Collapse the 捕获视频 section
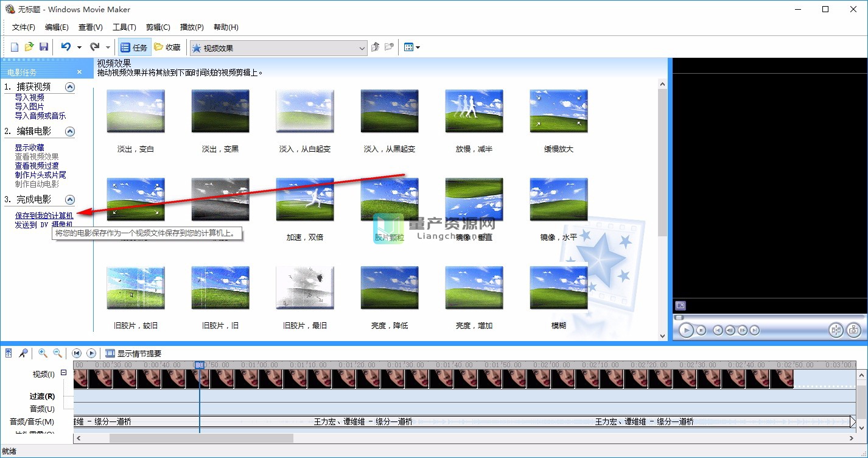Viewport: 868px width, 458px height. coord(70,86)
